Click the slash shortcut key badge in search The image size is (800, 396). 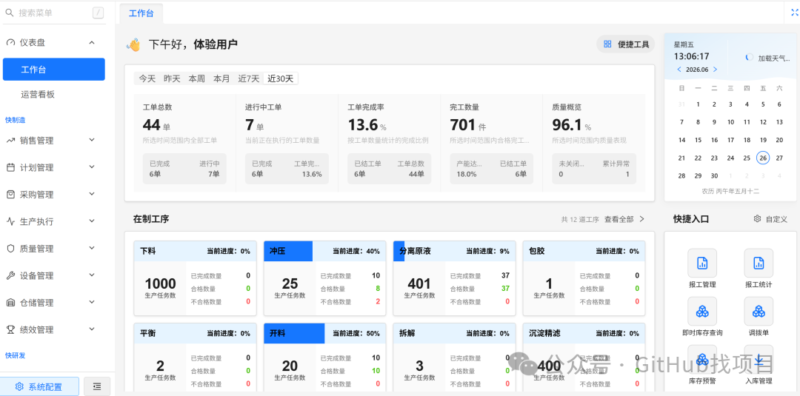click(x=98, y=13)
